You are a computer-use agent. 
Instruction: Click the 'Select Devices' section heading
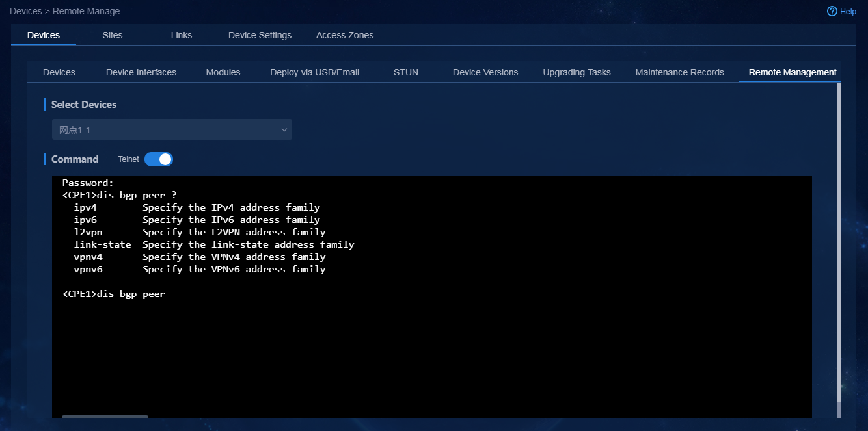[84, 104]
